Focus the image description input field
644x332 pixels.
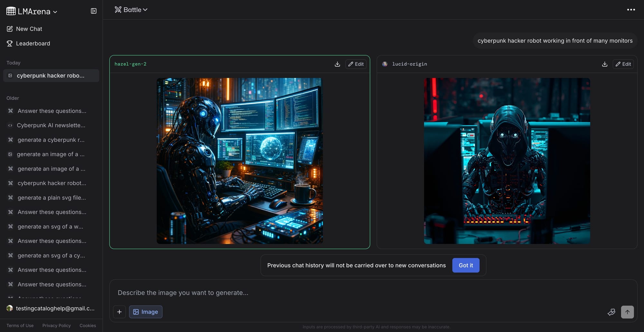[354, 293]
